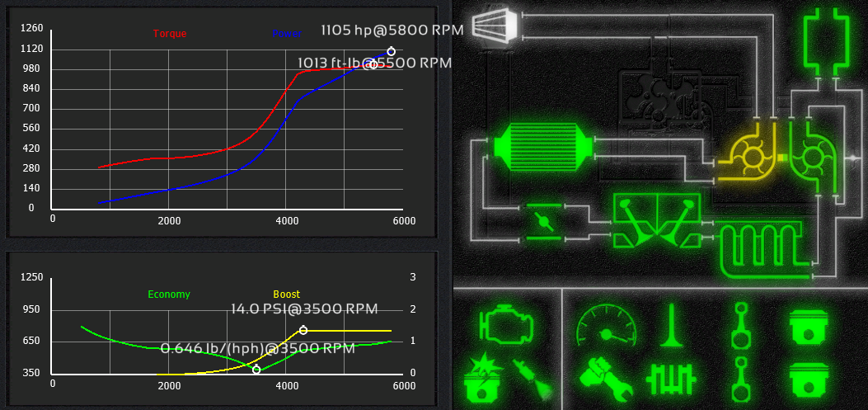Click the '1105 hp@5800 RPM' readout
The width and height of the screenshot is (868, 410).
[x=392, y=30]
